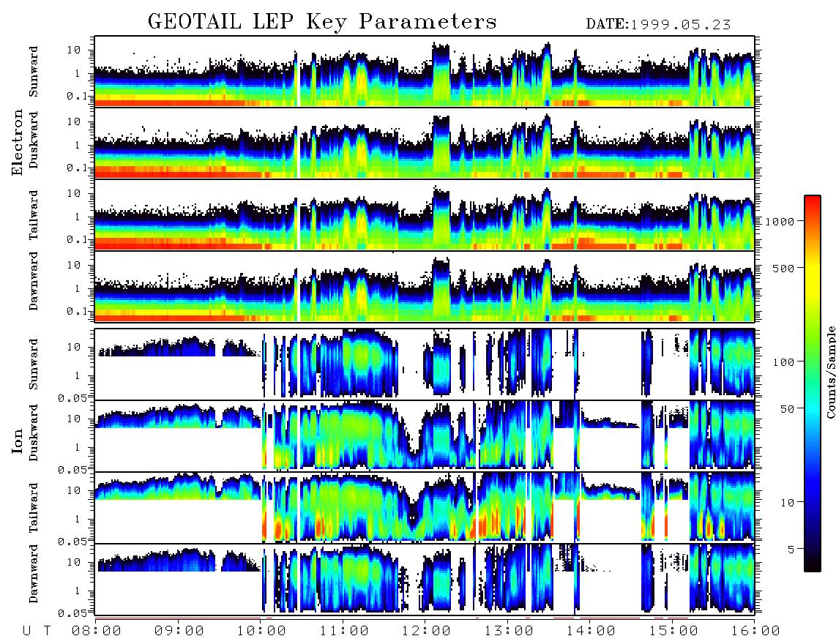
Task: Select the 1000 color scale label
Action: [780, 221]
